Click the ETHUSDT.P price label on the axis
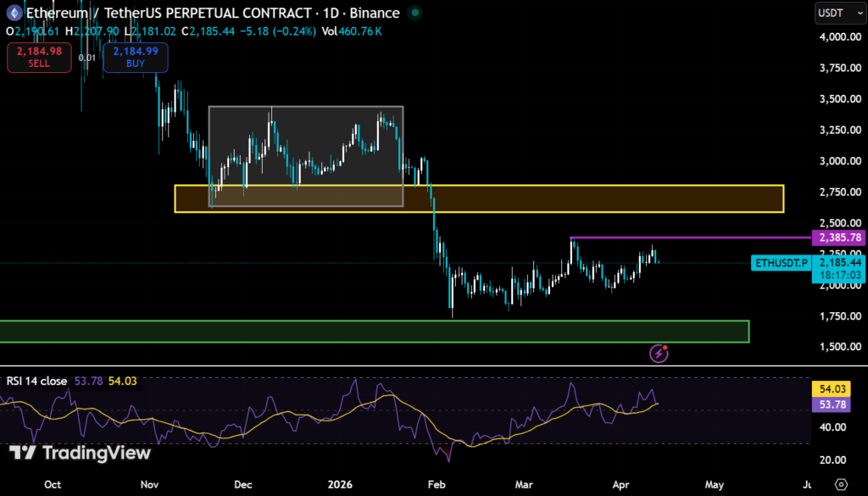The width and height of the screenshot is (868, 496). 781,263
